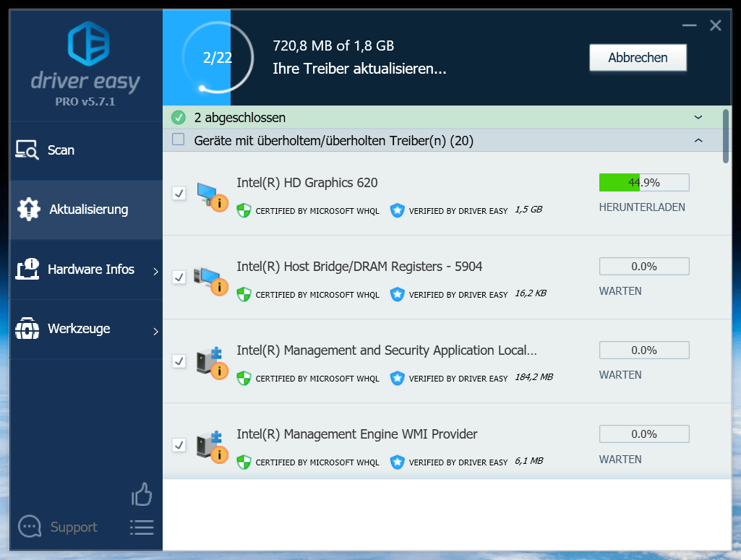Image resolution: width=741 pixels, height=560 pixels.
Task: Click the 184,2 MB file size text
Action: tap(534, 376)
